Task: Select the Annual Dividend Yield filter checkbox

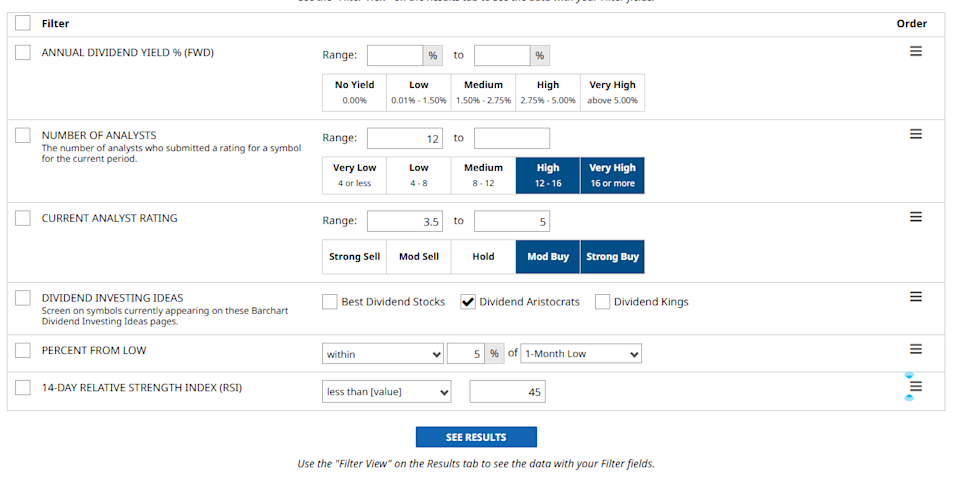Action: pos(23,53)
